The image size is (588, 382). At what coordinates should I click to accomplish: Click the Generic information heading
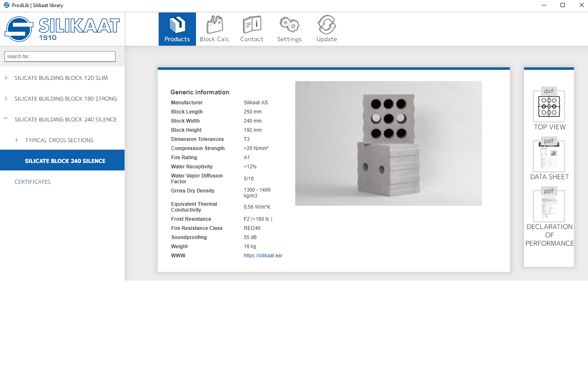(200, 92)
